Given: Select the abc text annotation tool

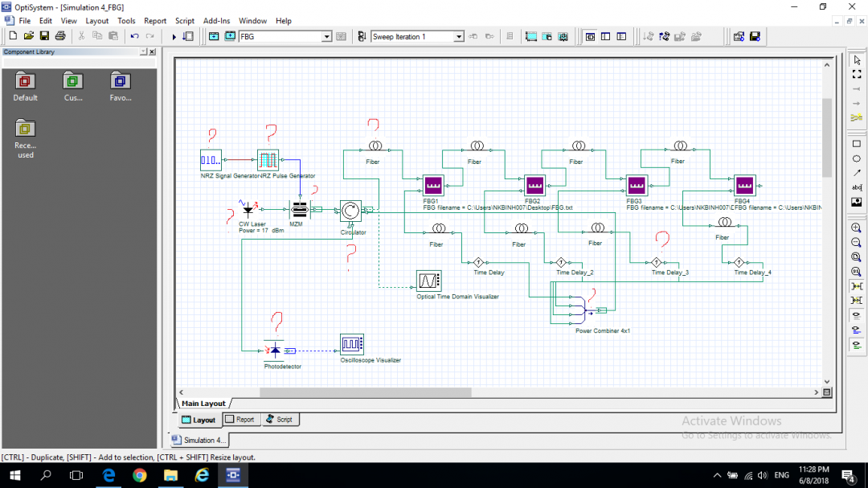Looking at the screenshot, I should 855,187.
